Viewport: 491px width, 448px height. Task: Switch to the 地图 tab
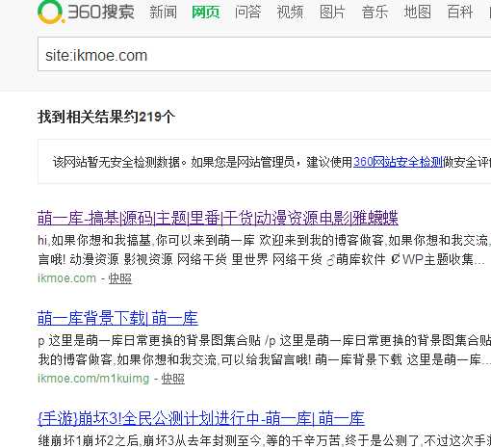pos(417,13)
